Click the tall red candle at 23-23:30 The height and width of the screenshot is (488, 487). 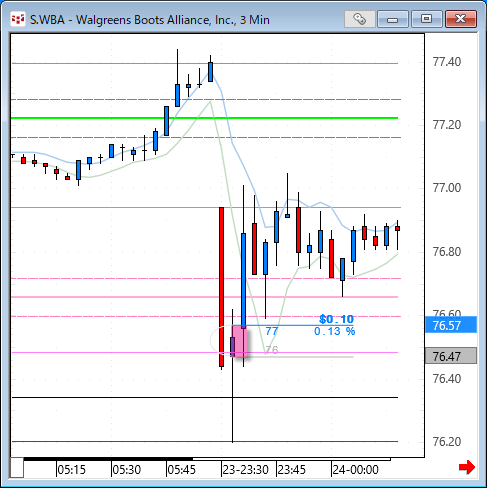221,287
